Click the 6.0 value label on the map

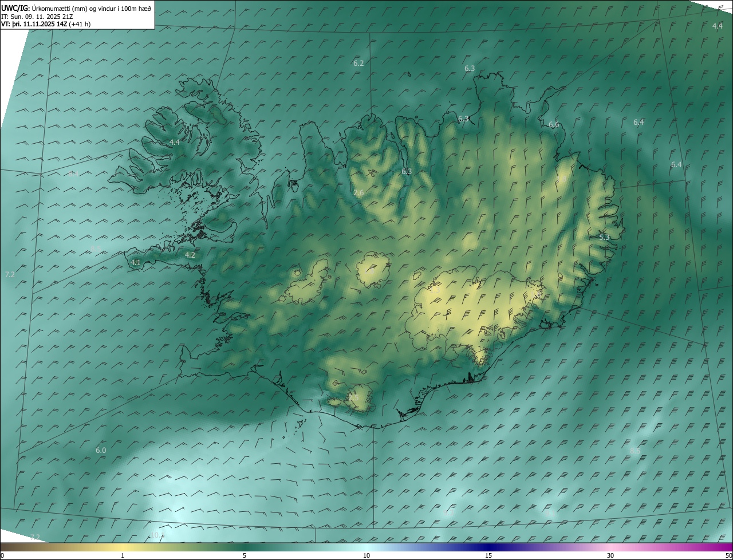(101, 451)
